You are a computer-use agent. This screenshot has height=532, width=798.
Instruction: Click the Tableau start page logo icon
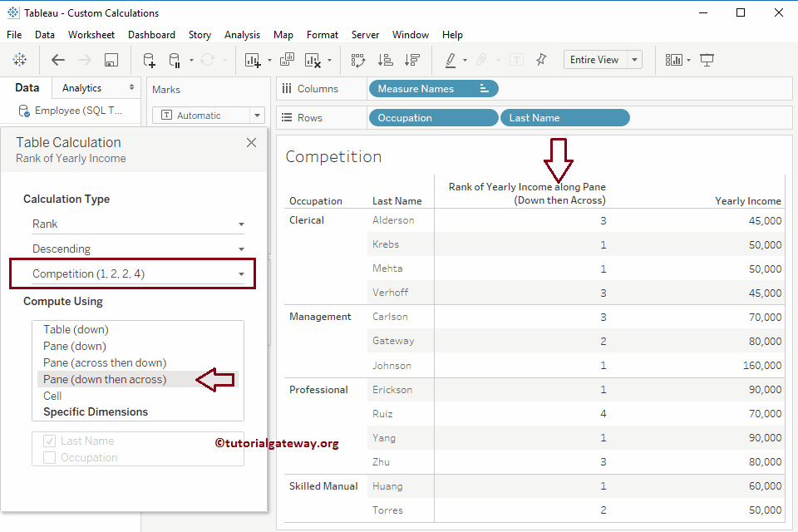[19, 60]
